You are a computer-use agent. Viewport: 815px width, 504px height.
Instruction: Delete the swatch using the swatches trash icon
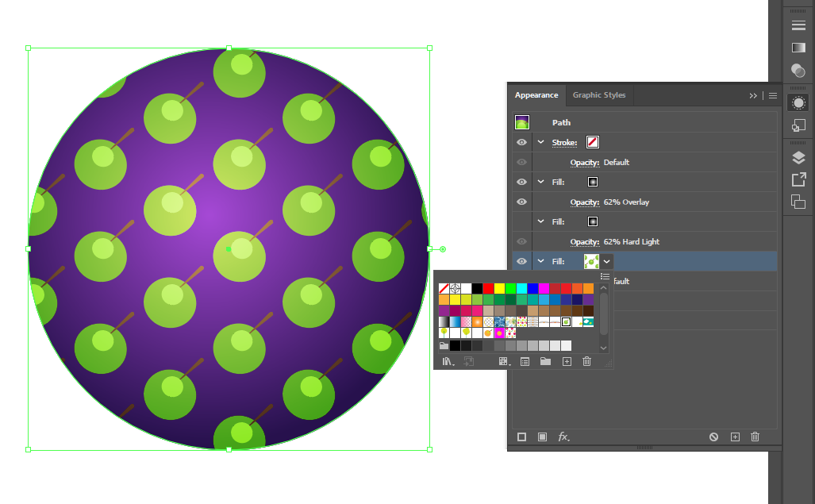click(586, 362)
